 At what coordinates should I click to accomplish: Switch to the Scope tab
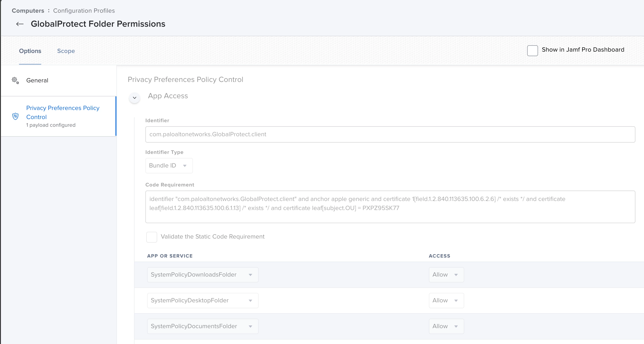click(x=66, y=51)
